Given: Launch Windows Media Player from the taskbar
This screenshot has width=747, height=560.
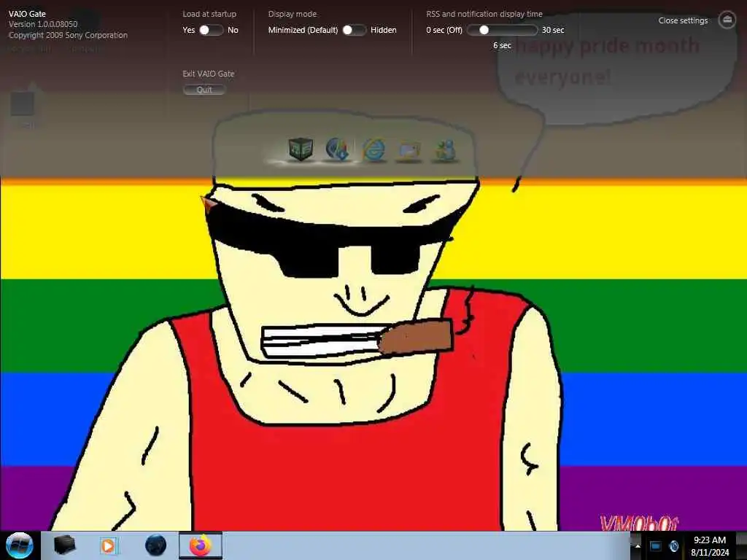Looking at the screenshot, I should (109, 545).
